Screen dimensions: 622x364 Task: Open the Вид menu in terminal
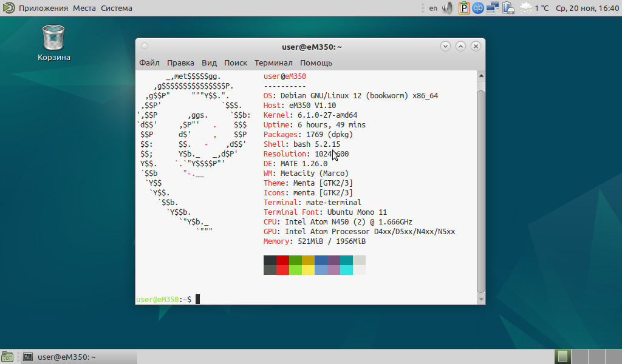click(x=209, y=62)
